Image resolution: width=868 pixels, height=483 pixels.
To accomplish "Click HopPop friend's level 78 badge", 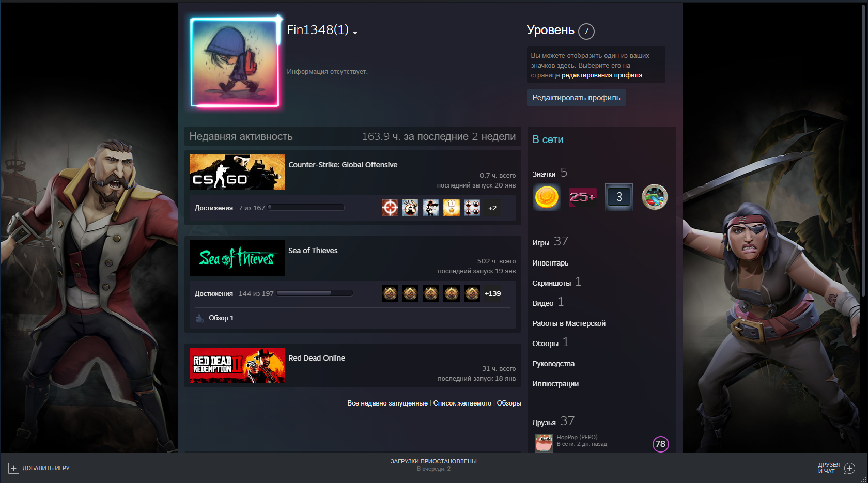I will pos(660,444).
